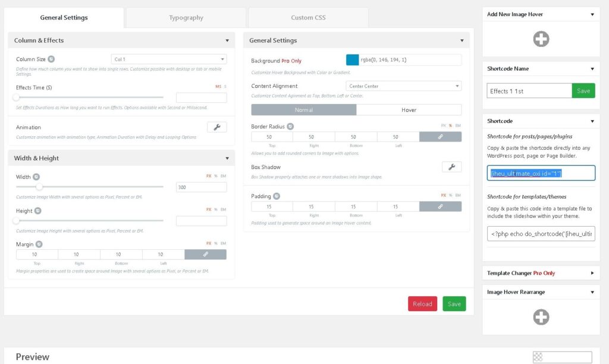Switch to Hover state toggle
This screenshot has width=609, height=364.
click(x=409, y=110)
